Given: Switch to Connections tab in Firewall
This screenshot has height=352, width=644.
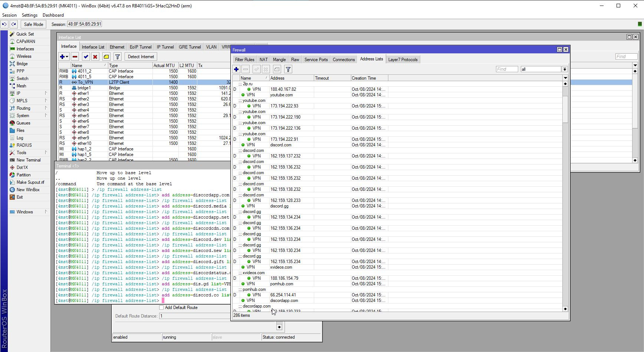Looking at the screenshot, I should tap(344, 60).
